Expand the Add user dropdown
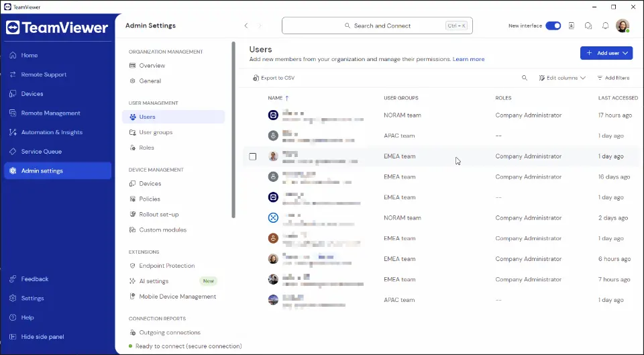644x355 pixels. click(606, 52)
